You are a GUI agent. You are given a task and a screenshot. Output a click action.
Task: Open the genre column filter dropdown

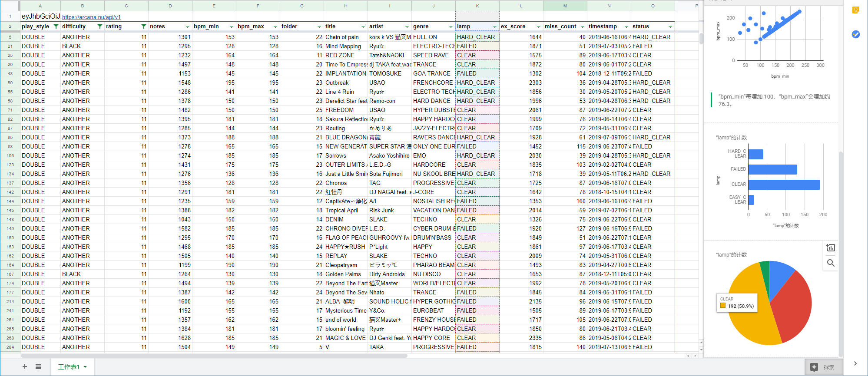(x=451, y=26)
